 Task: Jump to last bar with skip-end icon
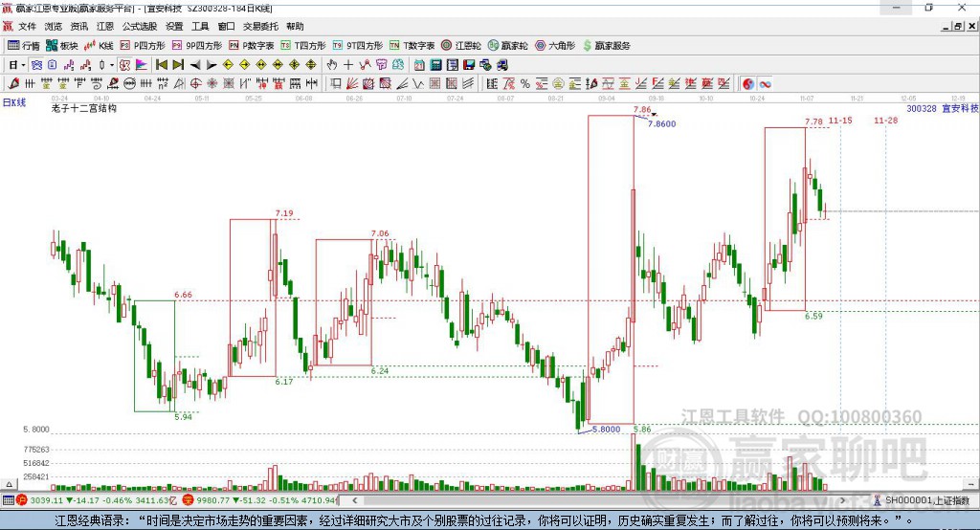point(177,65)
